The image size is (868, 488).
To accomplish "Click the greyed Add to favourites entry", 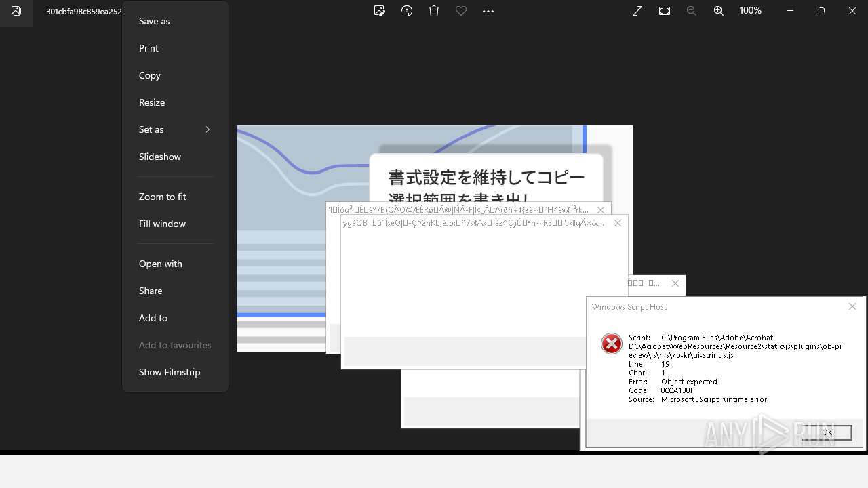I will click(175, 345).
